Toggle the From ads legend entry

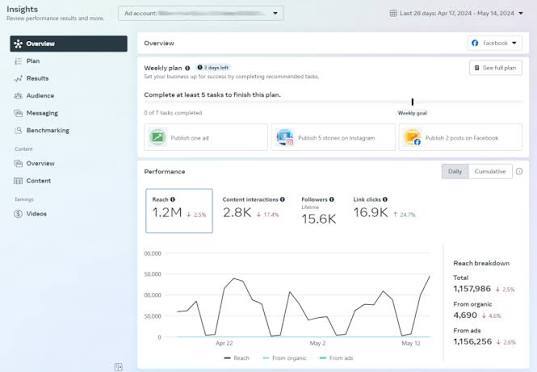coord(336,358)
